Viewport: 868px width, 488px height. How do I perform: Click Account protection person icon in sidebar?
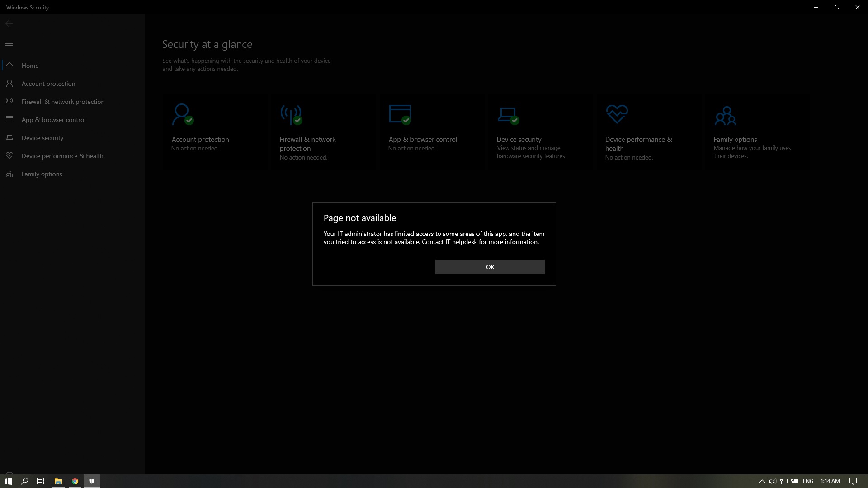point(9,83)
